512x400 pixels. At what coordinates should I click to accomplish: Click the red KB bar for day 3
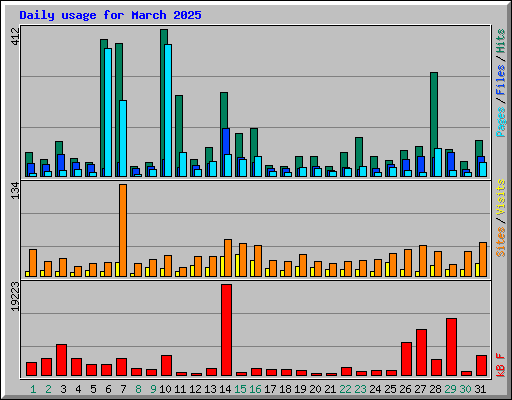pyautogui.click(x=61, y=360)
